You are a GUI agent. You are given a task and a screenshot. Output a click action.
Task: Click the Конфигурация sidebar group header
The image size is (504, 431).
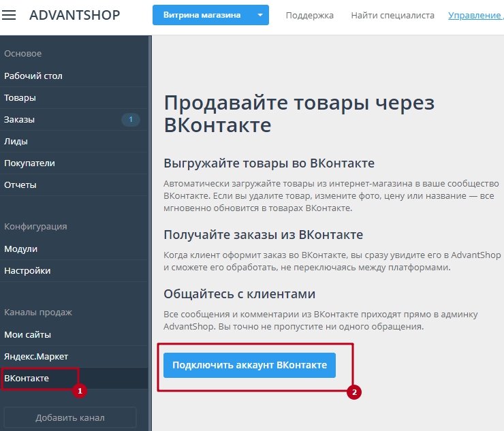[35, 227]
